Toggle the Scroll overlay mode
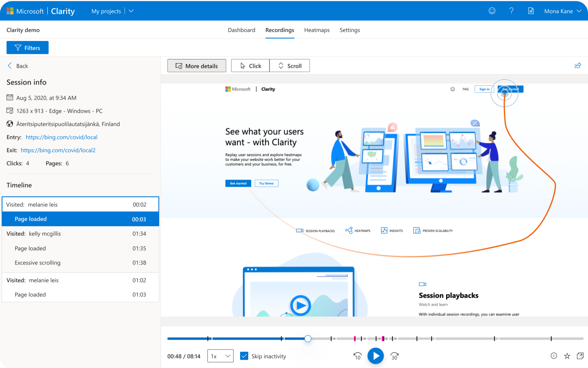The width and height of the screenshot is (588, 368). tap(290, 65)
